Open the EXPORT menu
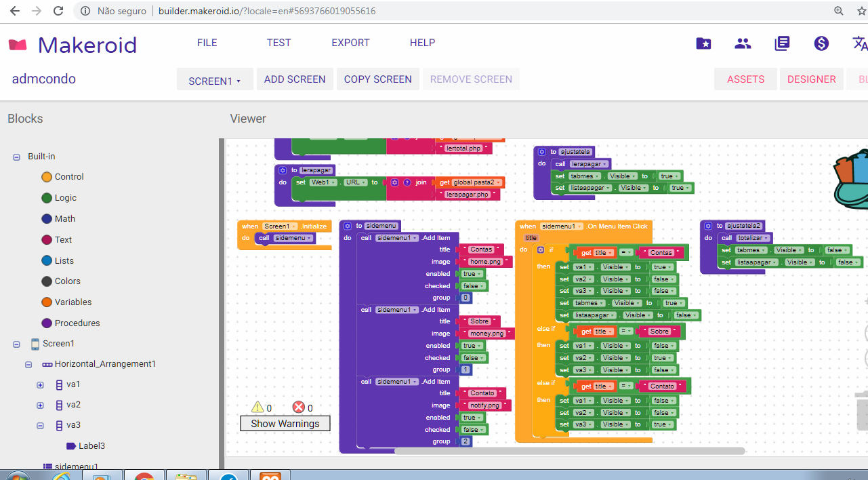This screenshot has width=868, height=480. click(350, 43)
